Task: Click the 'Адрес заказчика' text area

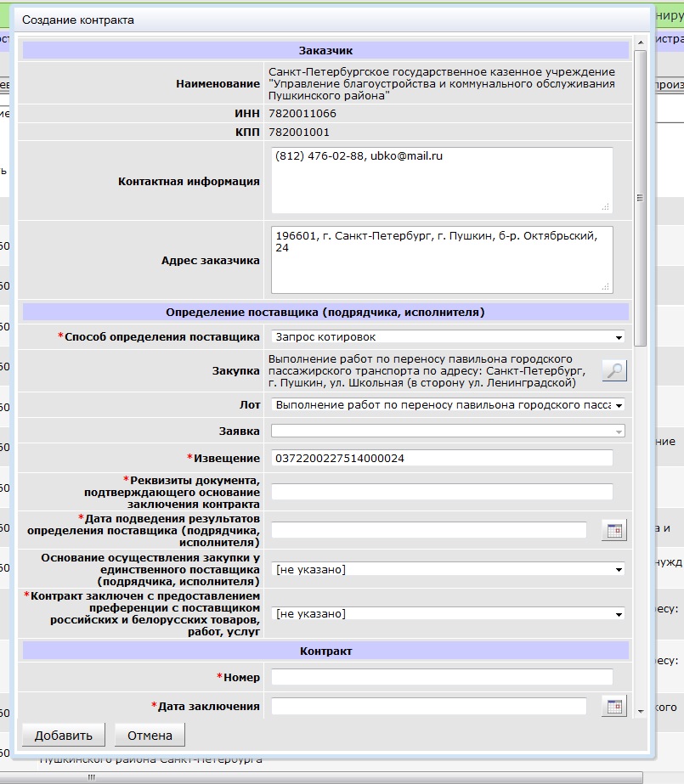Action: point(442,260)
